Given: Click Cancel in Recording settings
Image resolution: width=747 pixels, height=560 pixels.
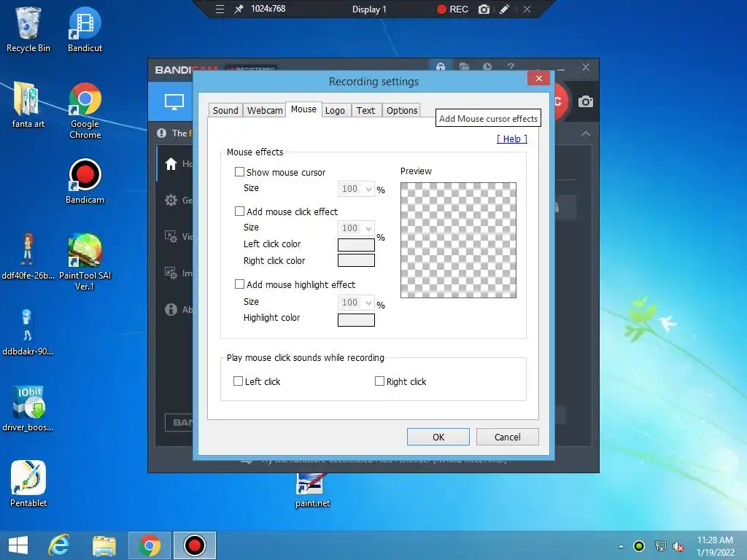Looking at the screenshot, I should 508,437.
